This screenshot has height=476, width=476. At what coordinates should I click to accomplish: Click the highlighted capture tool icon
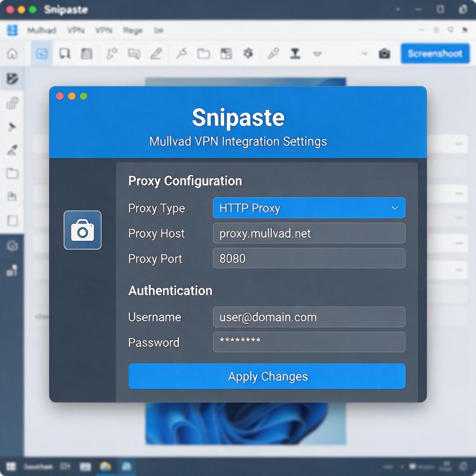pyautogui.click(x=41, y=54)
